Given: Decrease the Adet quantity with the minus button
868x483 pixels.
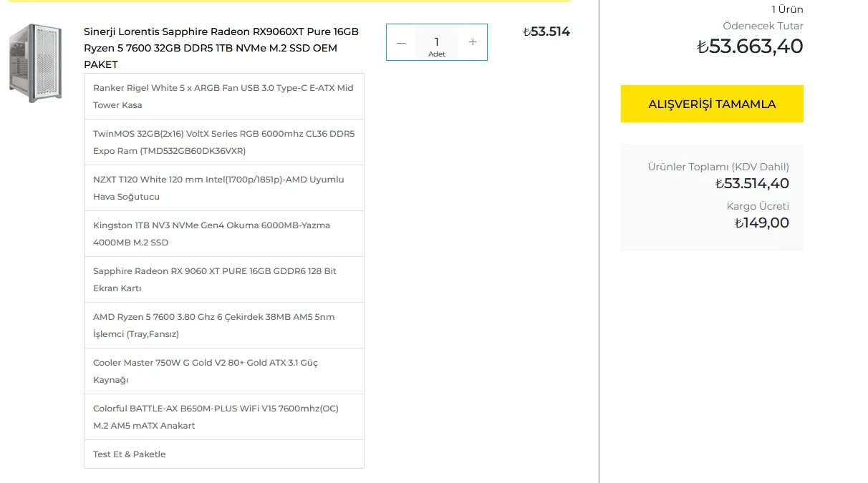Looking at the screenshot, I should [x=401, y=42].
